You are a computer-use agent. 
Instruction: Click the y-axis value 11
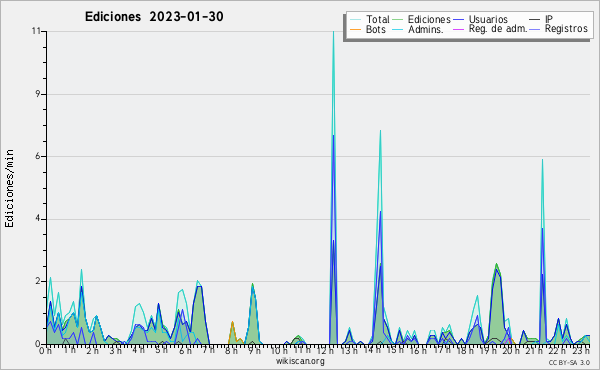tap(36, 31)
